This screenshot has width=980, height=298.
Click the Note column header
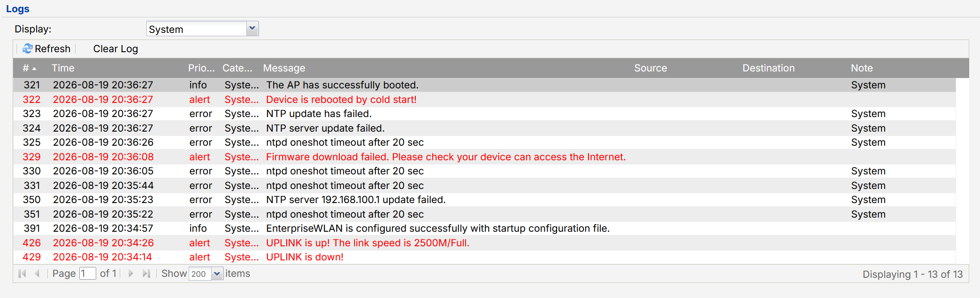(862, 68)
